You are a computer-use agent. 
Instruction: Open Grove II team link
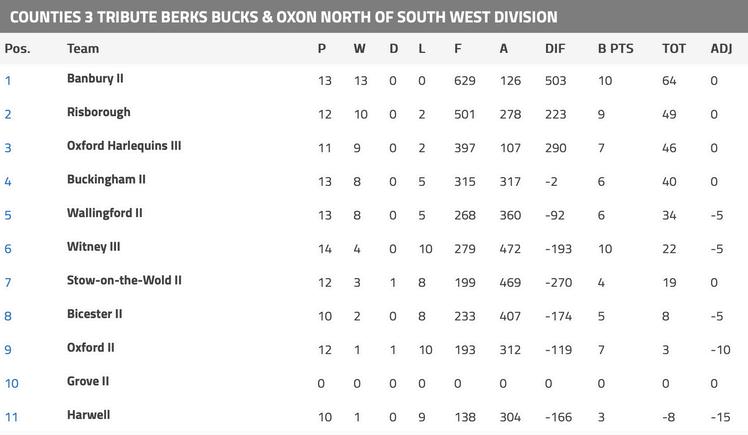click(x=88, y=381)
